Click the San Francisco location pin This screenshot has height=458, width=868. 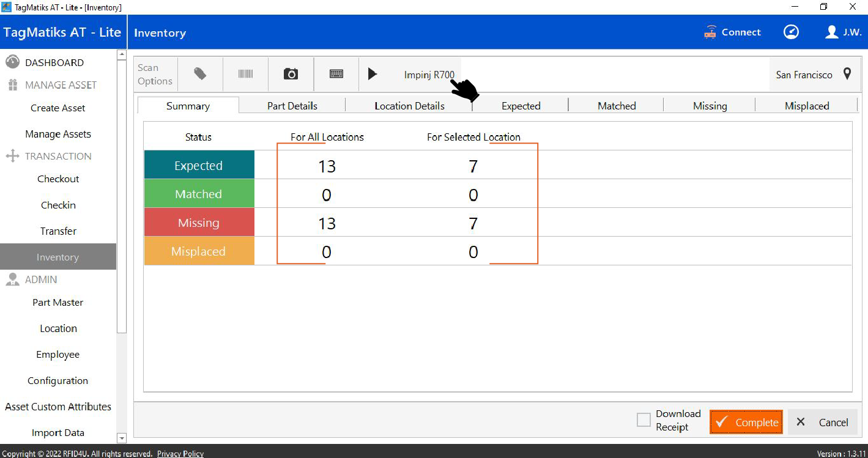(x=847, y=74)
